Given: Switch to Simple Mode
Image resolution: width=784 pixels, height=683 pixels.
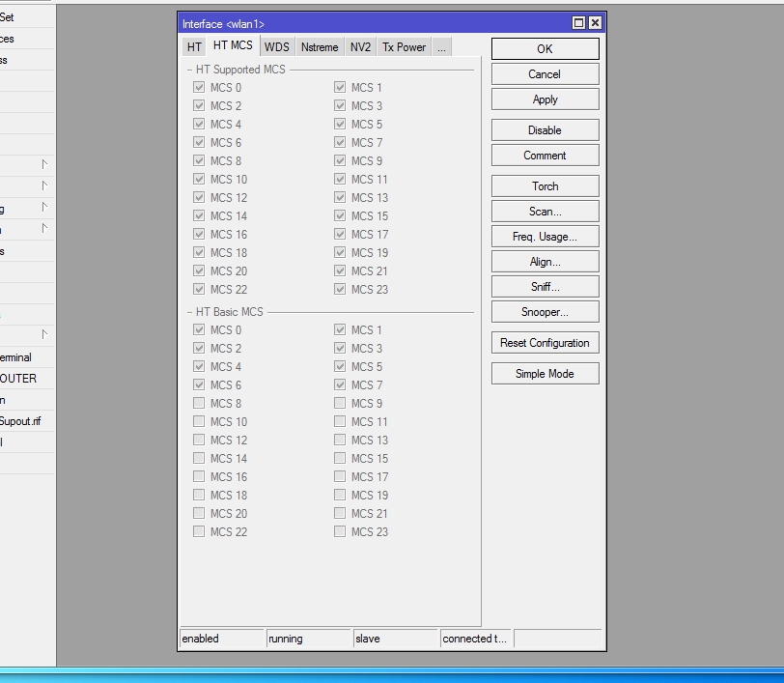Looking at the screenshot, I should click(545, 373).
